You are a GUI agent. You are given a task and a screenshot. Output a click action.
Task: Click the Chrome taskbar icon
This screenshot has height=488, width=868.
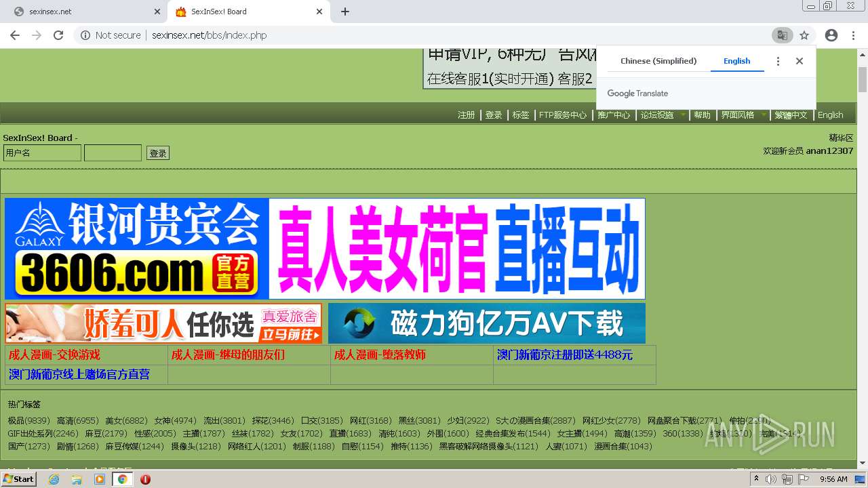click(x=123, y=479)
